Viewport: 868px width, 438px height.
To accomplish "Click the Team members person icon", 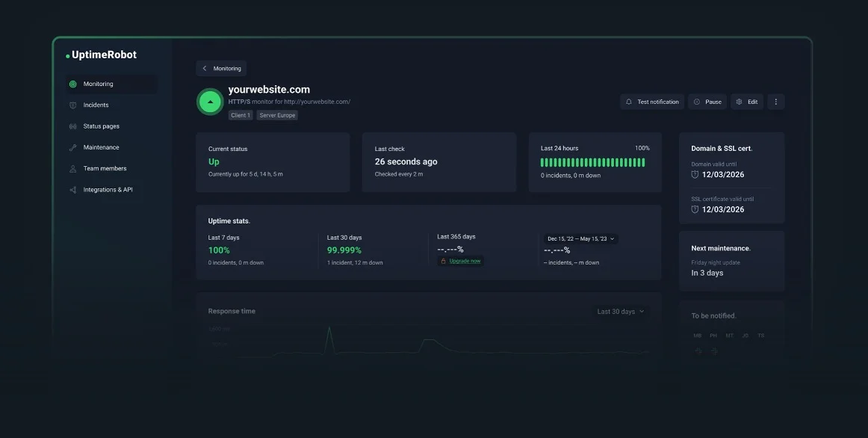I will 72,169.
